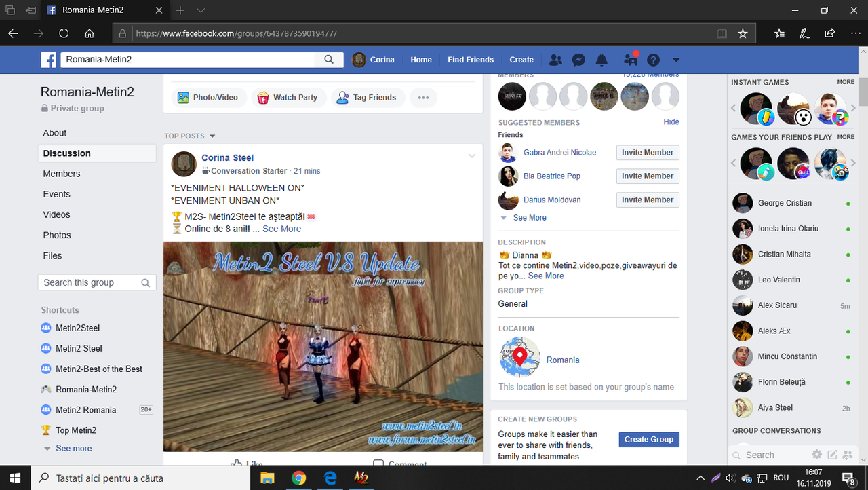The width and height of the screenshot is (868, 490).
Task: Open the TOP POSTS sorting dropdown
Action: click(190, 136)
